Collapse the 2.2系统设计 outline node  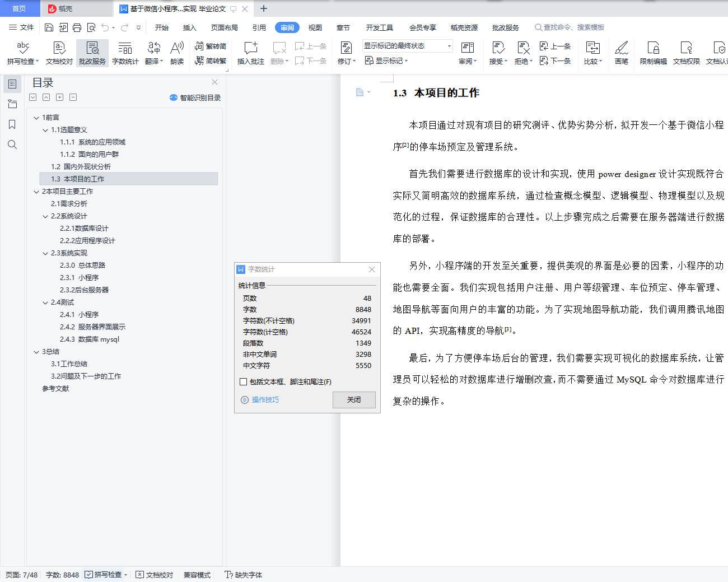tap(45, 216)
